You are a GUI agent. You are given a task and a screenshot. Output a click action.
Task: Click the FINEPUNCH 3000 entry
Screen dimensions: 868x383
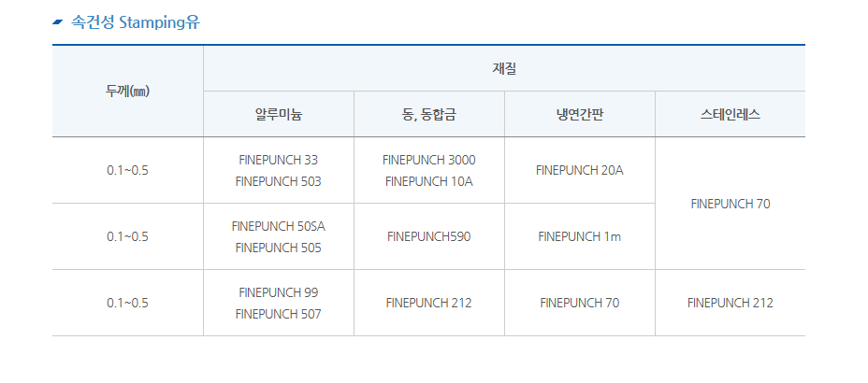tap(429, 160)
